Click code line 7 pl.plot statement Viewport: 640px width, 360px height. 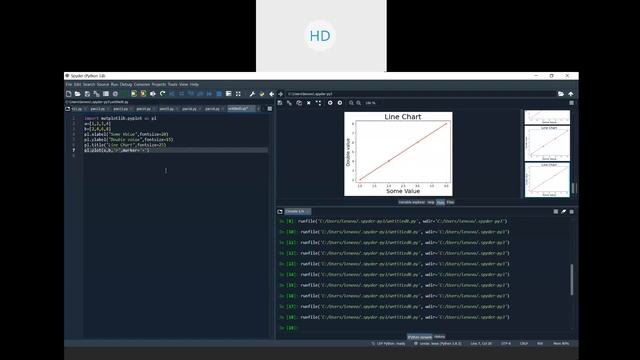(117, 150)
